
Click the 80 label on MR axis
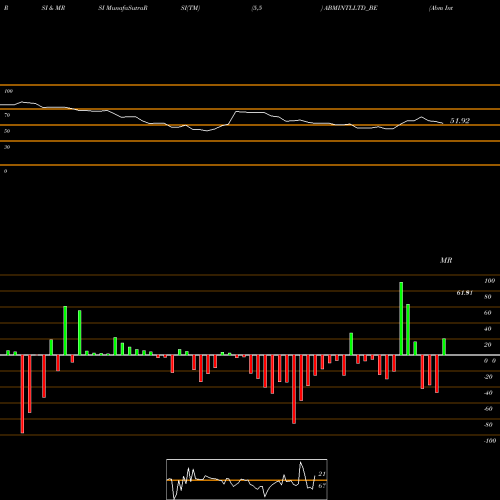click(x=488, y=297)
